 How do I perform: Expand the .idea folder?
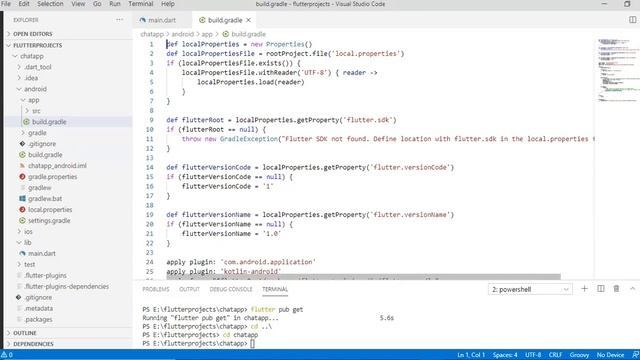pyautogui.click(x=31, y=78)
